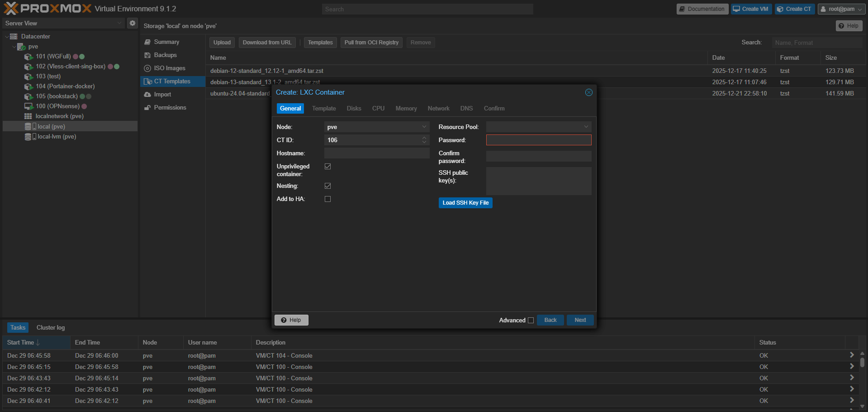The height and width of the screenshot is (412, 868).
Task: Open Server View settings gear
Action: click(x=133, y=23)
